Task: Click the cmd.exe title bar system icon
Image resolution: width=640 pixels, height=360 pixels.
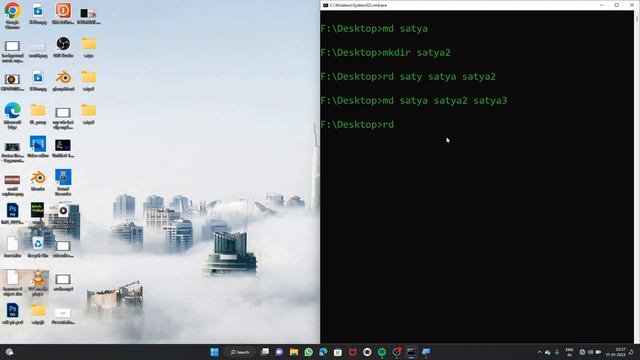Action: click(x=325, y=5)
